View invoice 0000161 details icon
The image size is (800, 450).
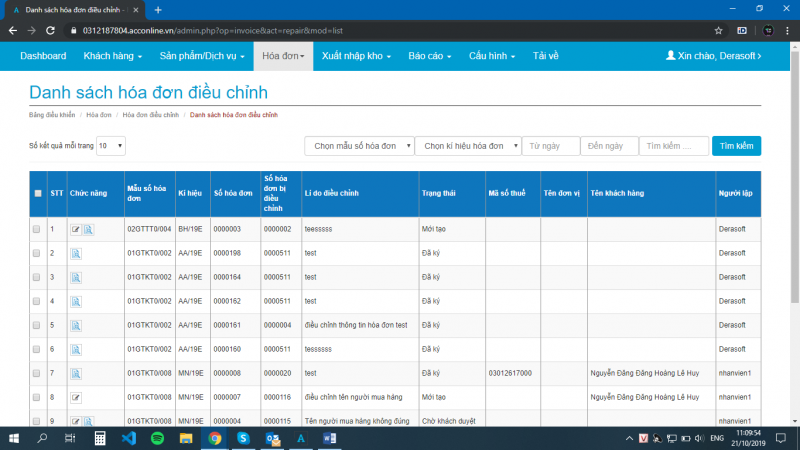pyautogui.click(x=76, y=326)
